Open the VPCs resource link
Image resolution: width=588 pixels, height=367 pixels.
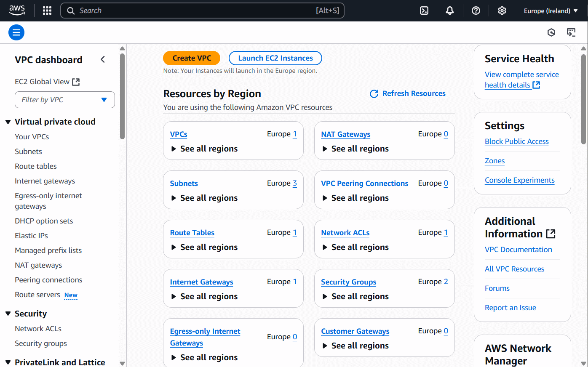pos(179,134)
